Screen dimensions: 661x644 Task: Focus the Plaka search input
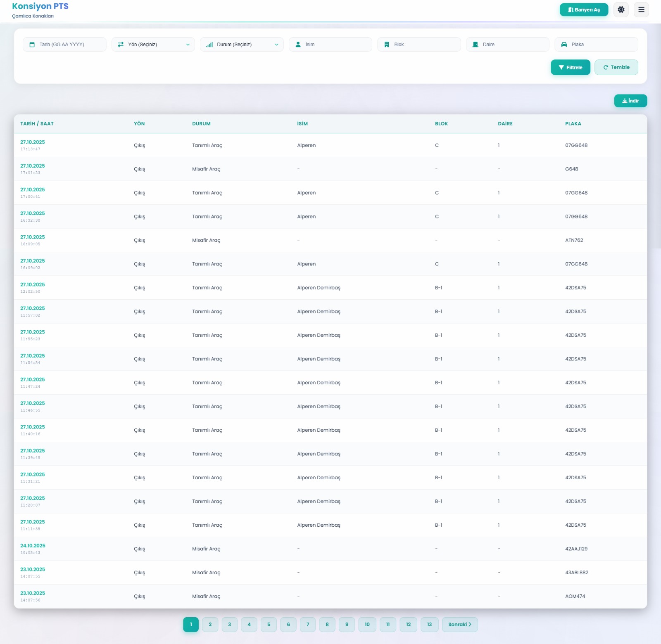(x=601, y=45)
